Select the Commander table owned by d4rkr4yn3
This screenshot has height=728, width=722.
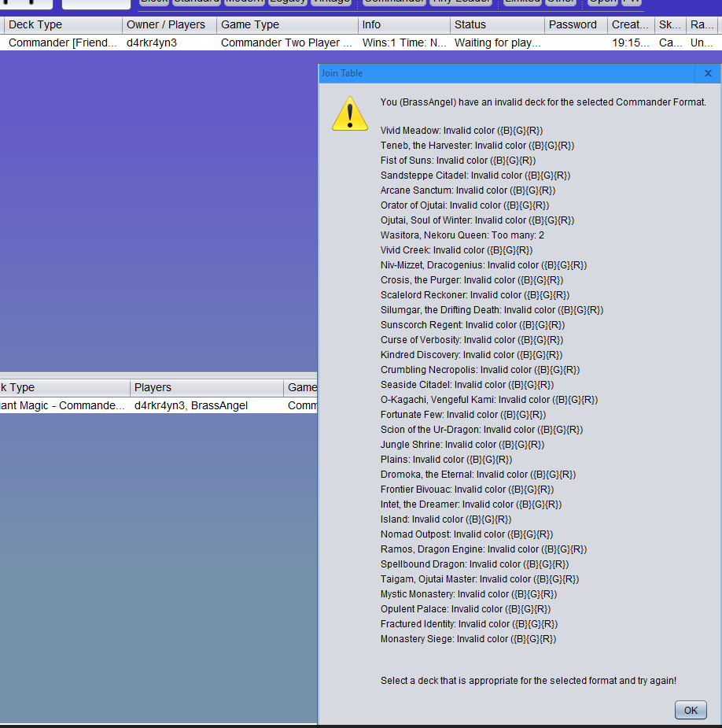(x=157, y=42)
